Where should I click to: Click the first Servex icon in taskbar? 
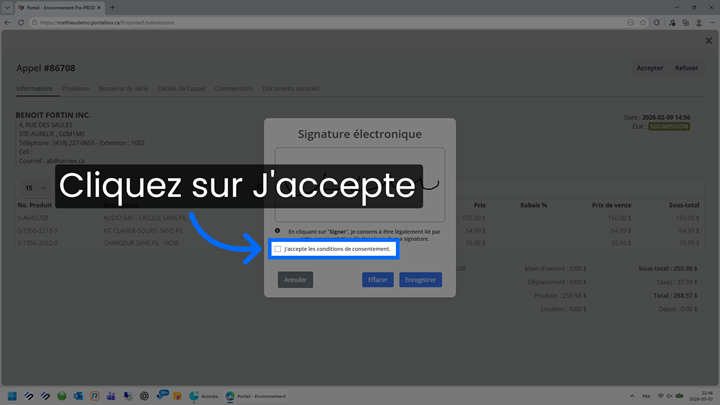(29, 396)
